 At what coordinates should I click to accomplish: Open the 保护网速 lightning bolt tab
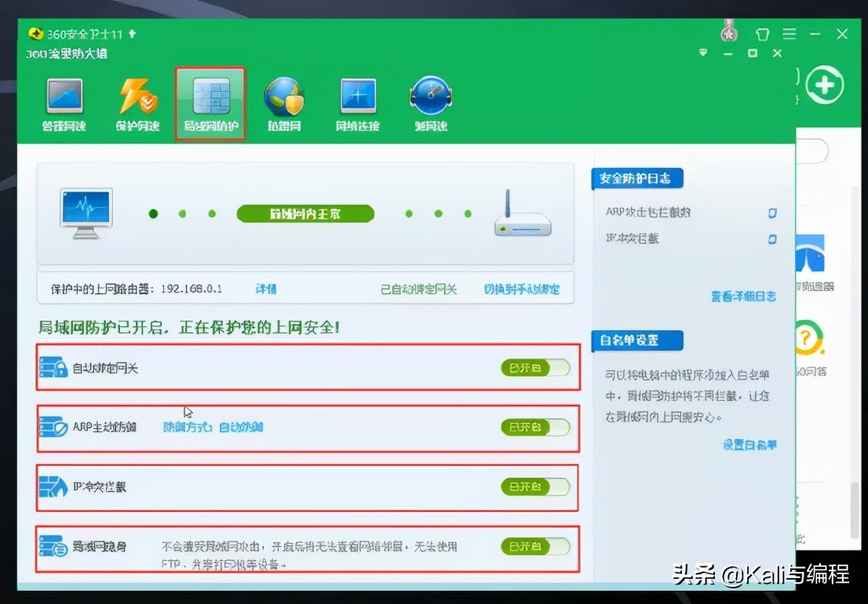[137, 105]
